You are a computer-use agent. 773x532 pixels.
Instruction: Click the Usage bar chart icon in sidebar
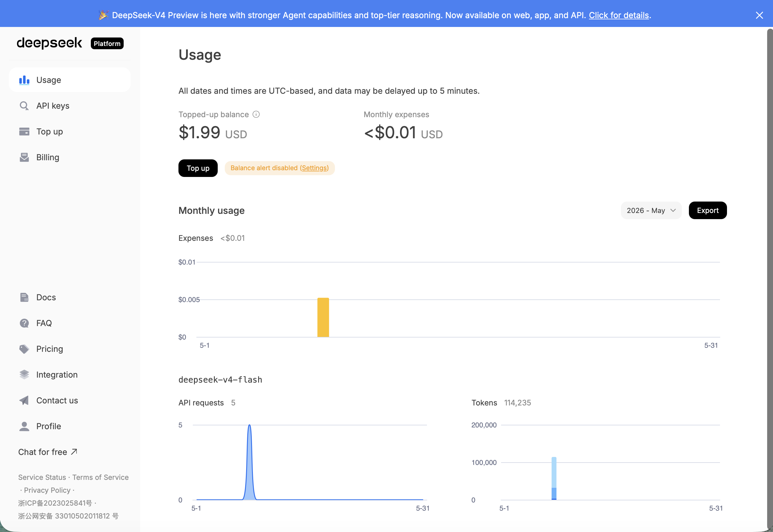(x=24, y=80)
